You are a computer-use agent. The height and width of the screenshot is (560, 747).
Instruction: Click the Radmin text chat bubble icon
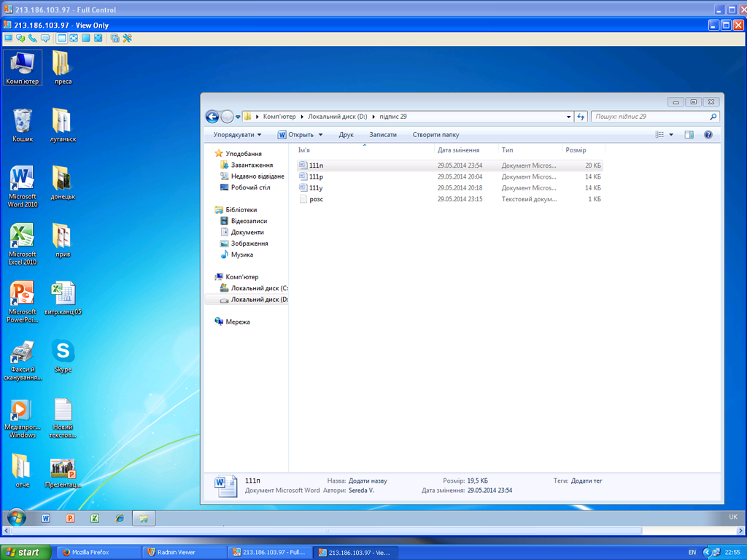point(45,38)
